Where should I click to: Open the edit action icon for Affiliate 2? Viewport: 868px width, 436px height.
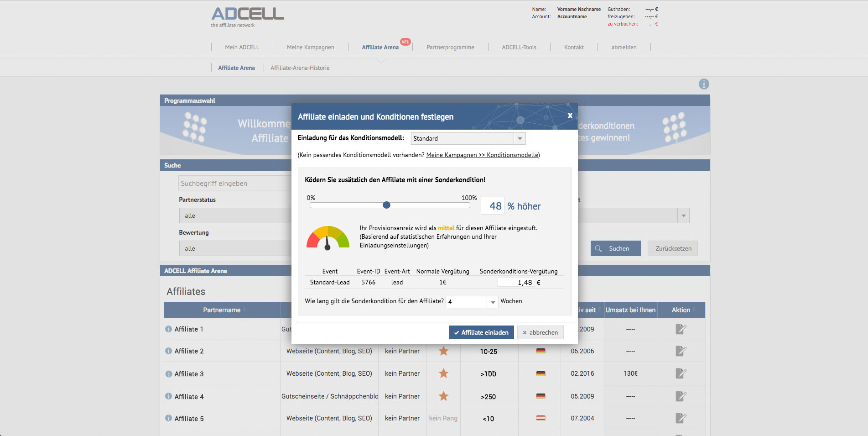coord(681,351)
